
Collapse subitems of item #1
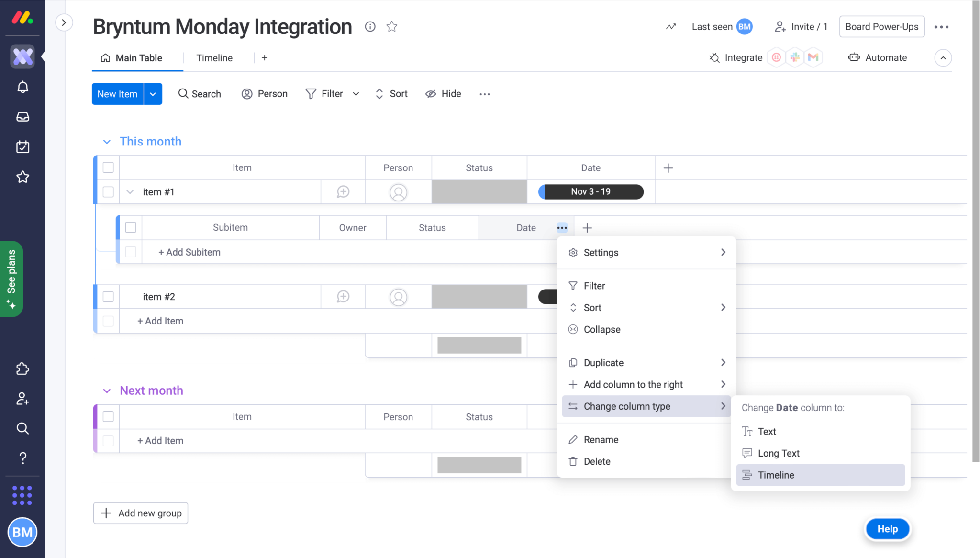(130, 192)
